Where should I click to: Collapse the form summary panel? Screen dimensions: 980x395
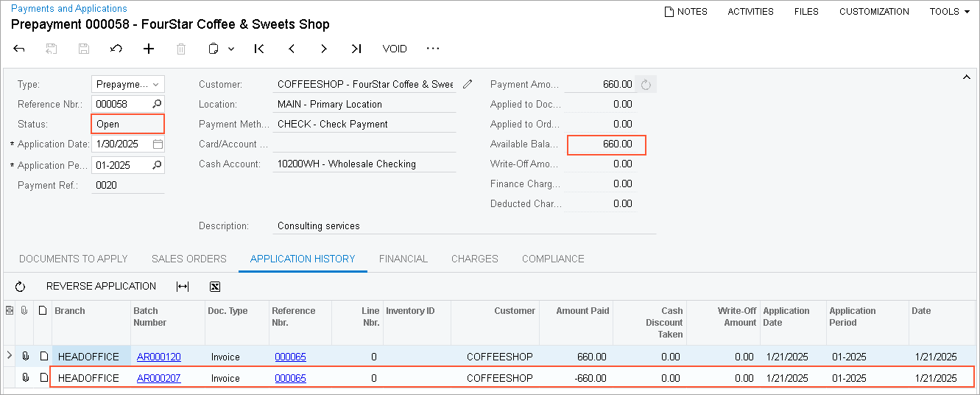click(966, 77)
